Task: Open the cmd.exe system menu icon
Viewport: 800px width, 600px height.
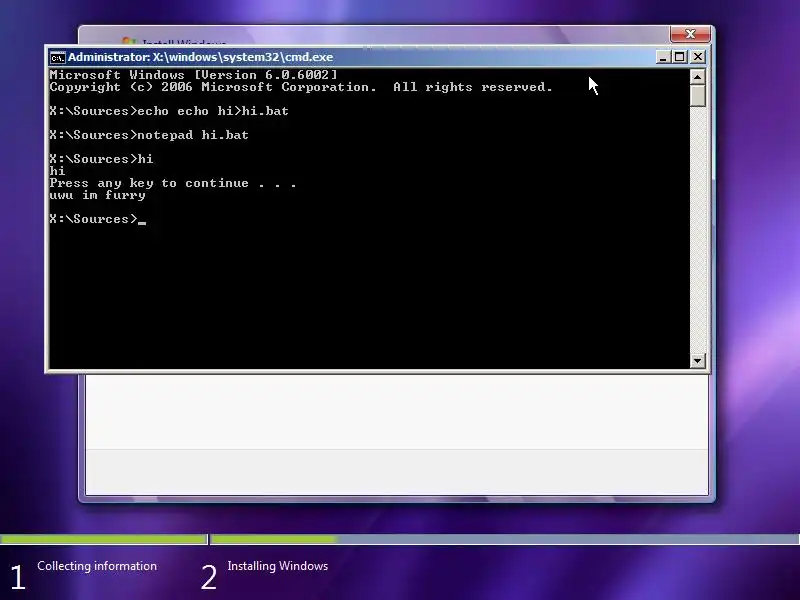Action: point(58,57)
